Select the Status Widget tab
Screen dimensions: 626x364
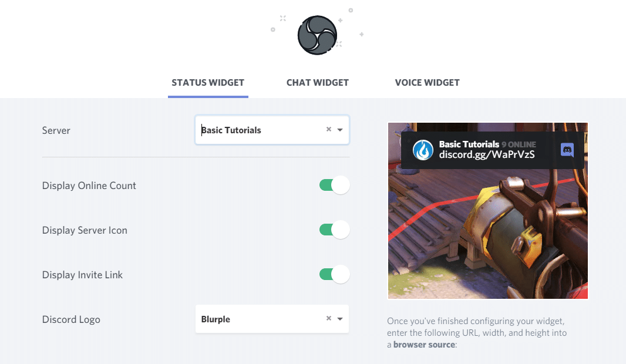[x=208, y=83]
